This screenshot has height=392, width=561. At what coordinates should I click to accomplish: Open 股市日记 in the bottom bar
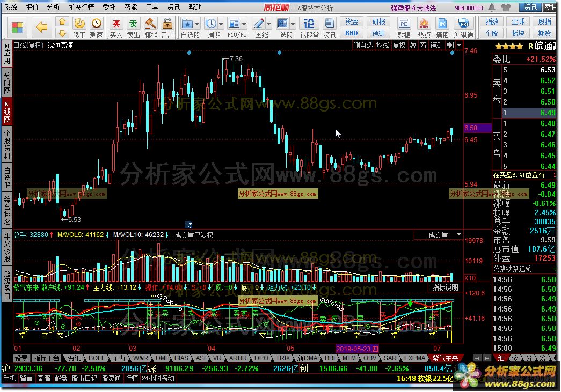tap(84, 378)
